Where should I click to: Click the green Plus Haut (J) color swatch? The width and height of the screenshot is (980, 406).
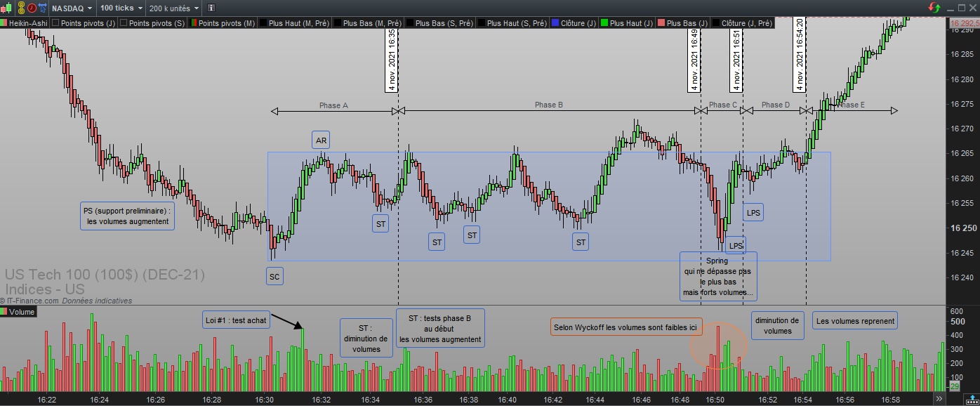603,23
